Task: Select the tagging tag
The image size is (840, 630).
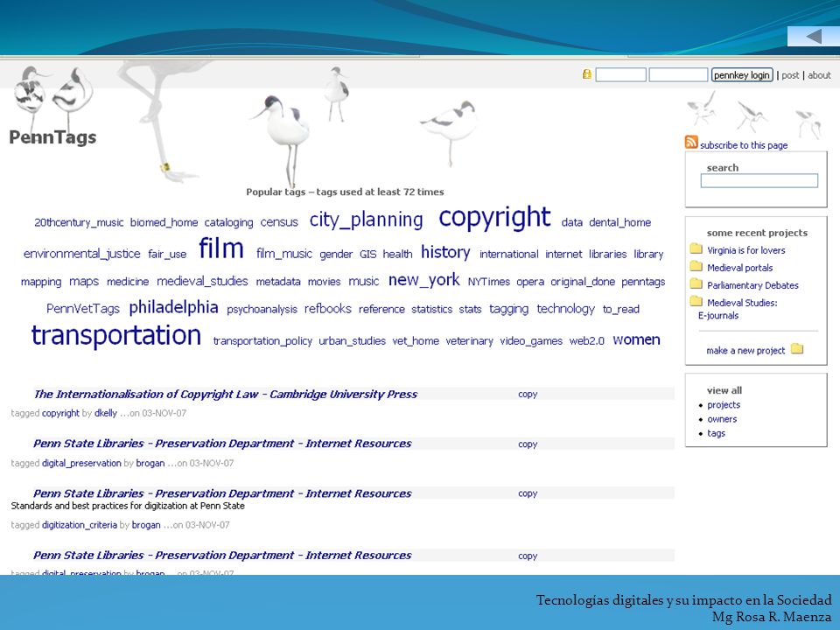Action: point(509,309)
